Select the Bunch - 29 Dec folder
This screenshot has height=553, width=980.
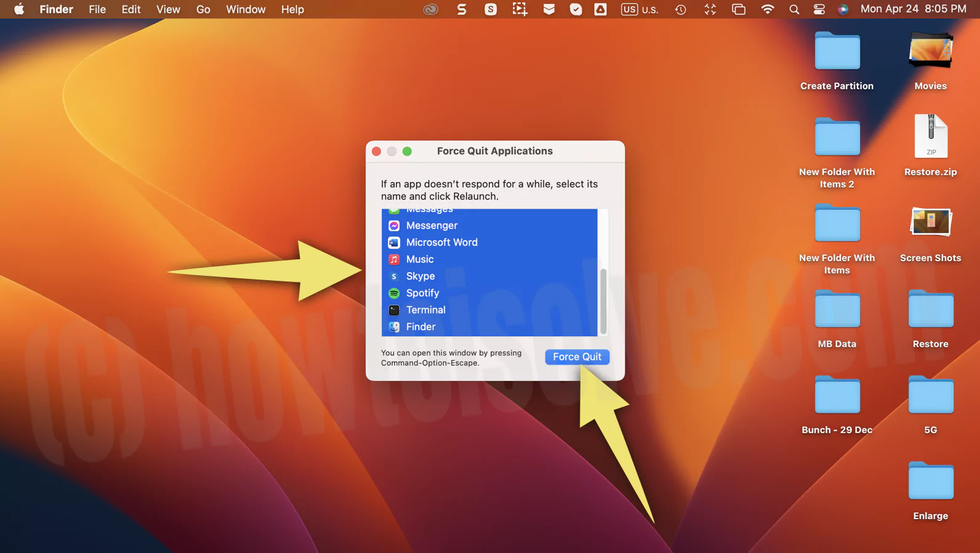click(837, 405)
